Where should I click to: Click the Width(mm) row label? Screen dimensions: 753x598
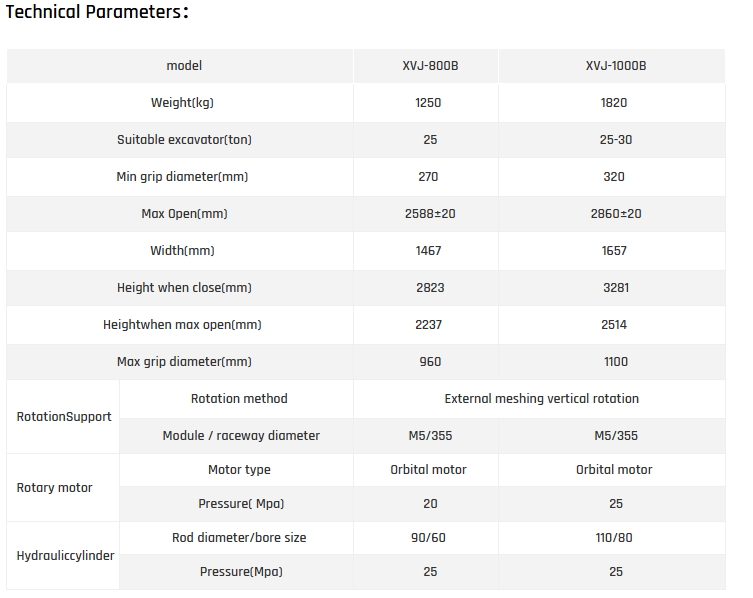coord(182,251)
